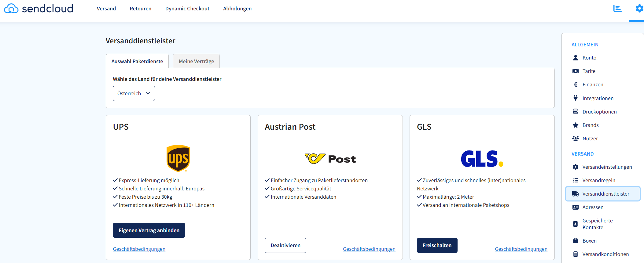Activate GLS with Freischalten button
This screenshot has width=644, height=263.
click(x=437, y=245)
